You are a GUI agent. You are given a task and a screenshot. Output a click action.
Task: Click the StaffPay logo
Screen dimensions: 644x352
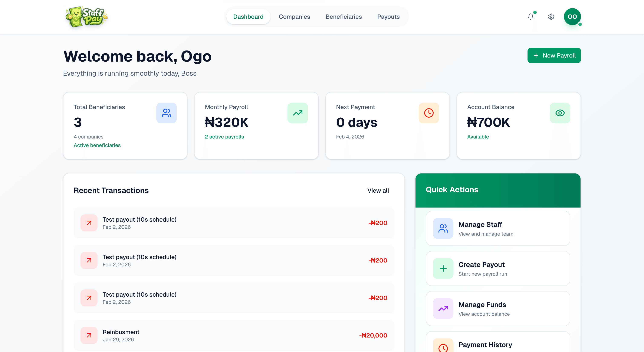point(86,16)
